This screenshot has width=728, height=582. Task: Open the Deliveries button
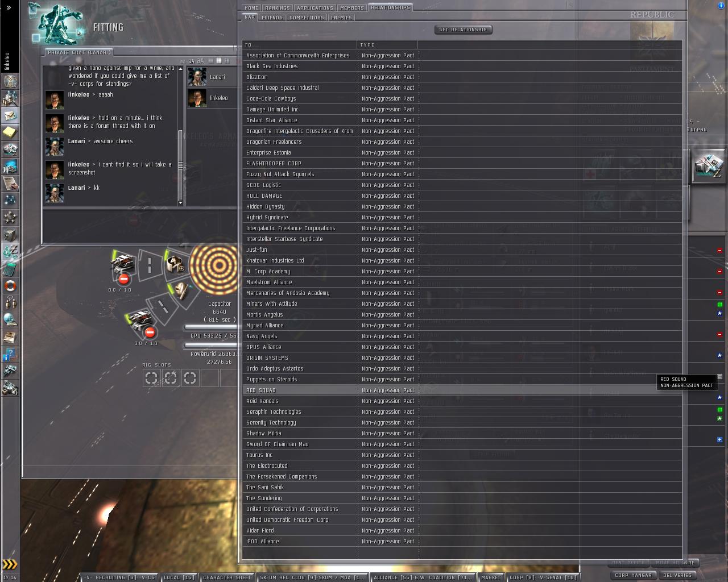(677, 575)
